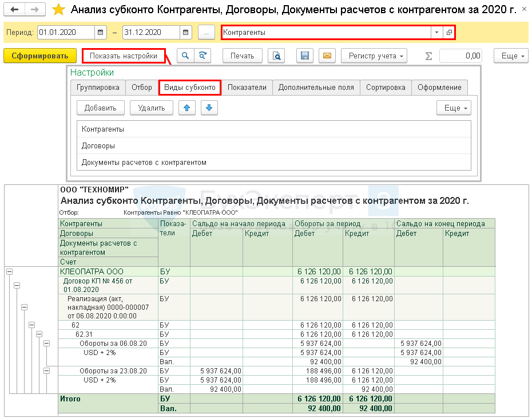Move subconto up with arrow

click(x=187, y=108)
